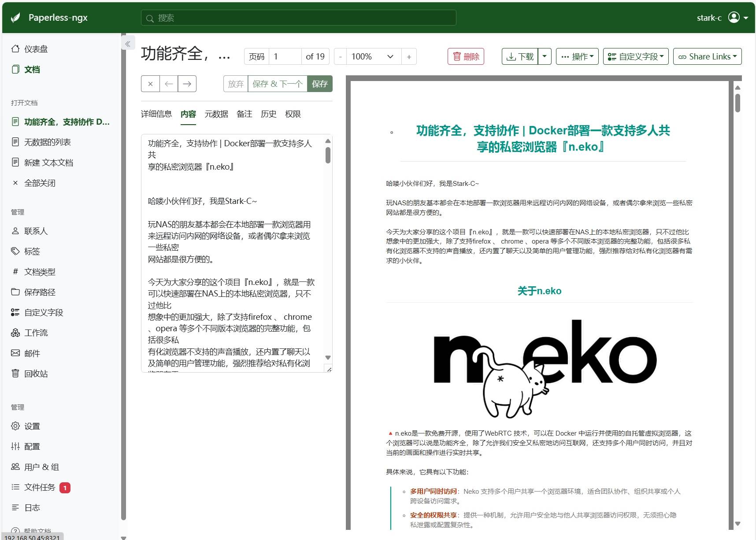The width and height of the screenshot is (756, 540).
Task: Click the green 保存 save button
Action: (x=320, y=84)
